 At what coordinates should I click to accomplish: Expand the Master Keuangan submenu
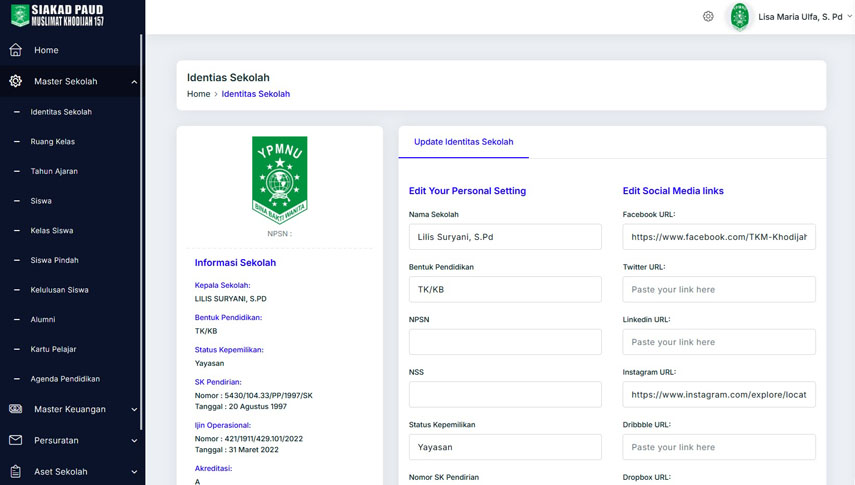pos(134,410)
